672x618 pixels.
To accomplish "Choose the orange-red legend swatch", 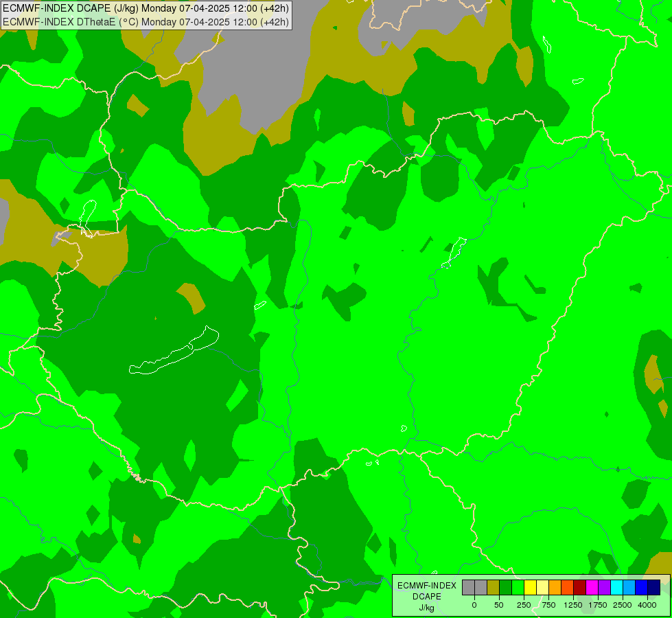I will pos(568,587).
